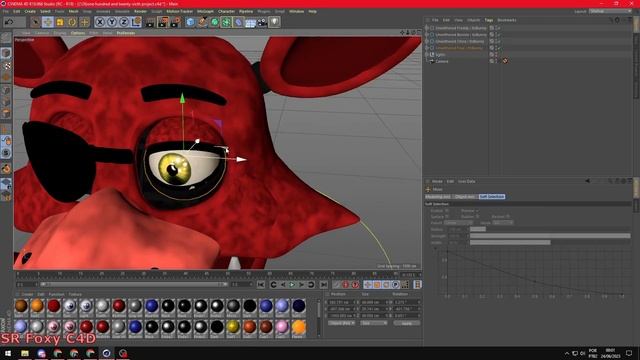Click the Apply button in coordinates

(407, 323)
